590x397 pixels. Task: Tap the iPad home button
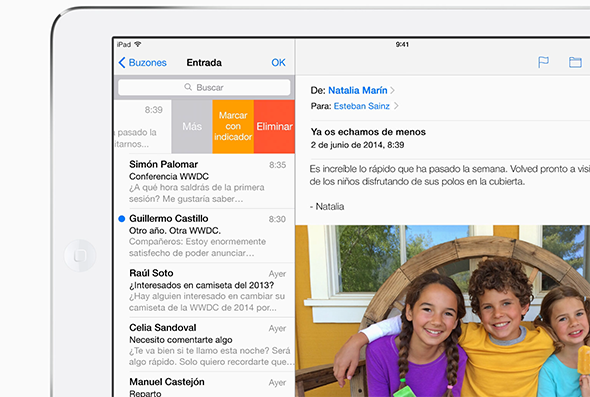[80, 256]
